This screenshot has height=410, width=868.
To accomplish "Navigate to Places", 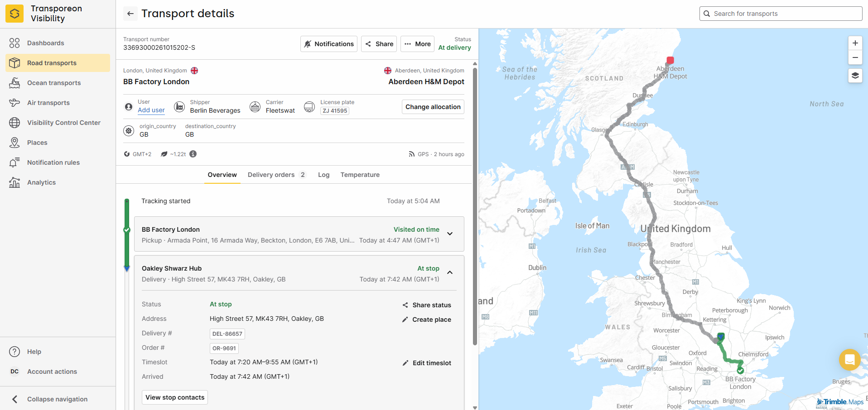I will [x=58, y=143].
